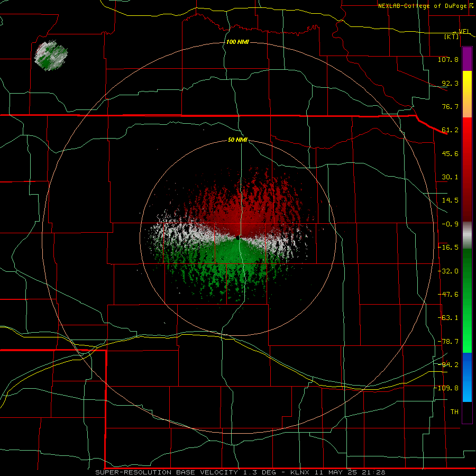476x476 pixels.
Task: Click the 100 NMI range ring label
Action: (237, 42)
